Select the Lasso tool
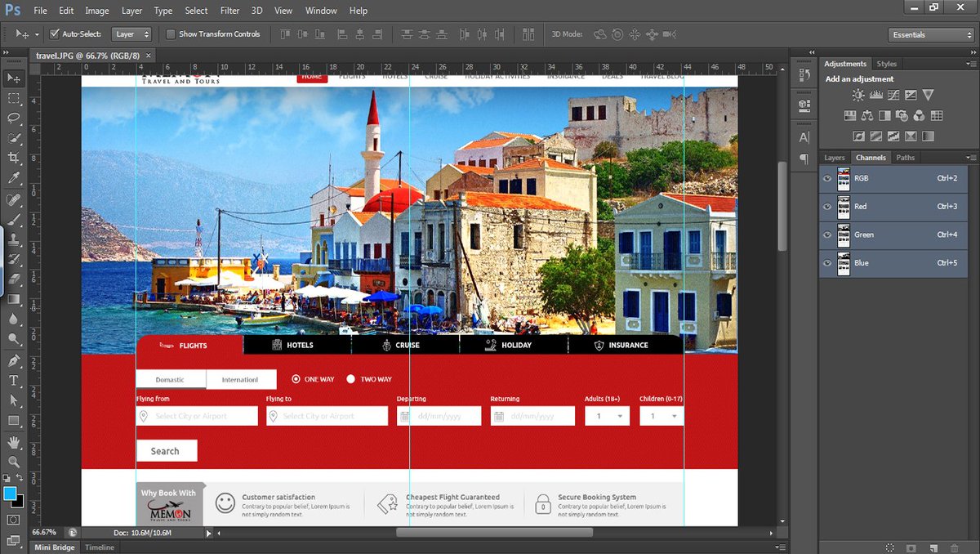 14,118
